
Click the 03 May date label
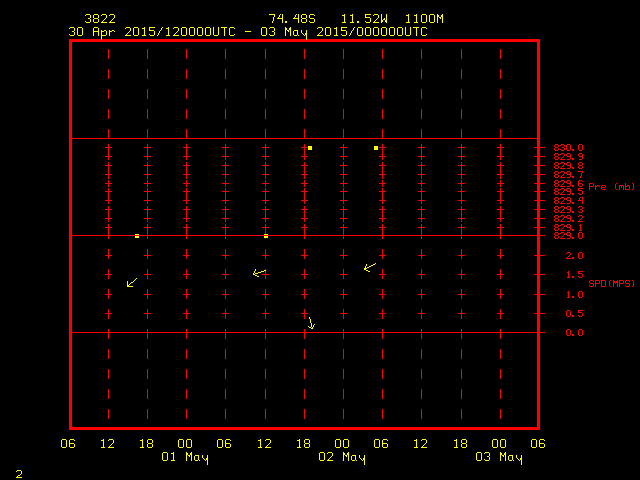point(498,458)
